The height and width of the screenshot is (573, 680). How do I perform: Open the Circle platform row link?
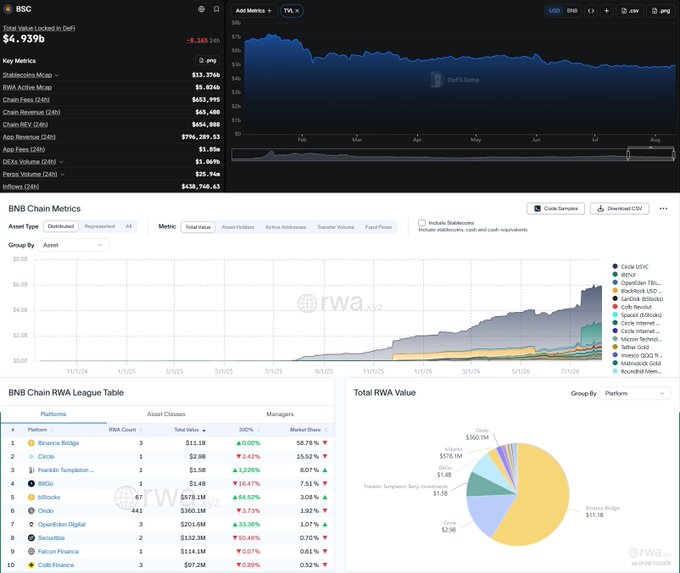tap(46, 456)
